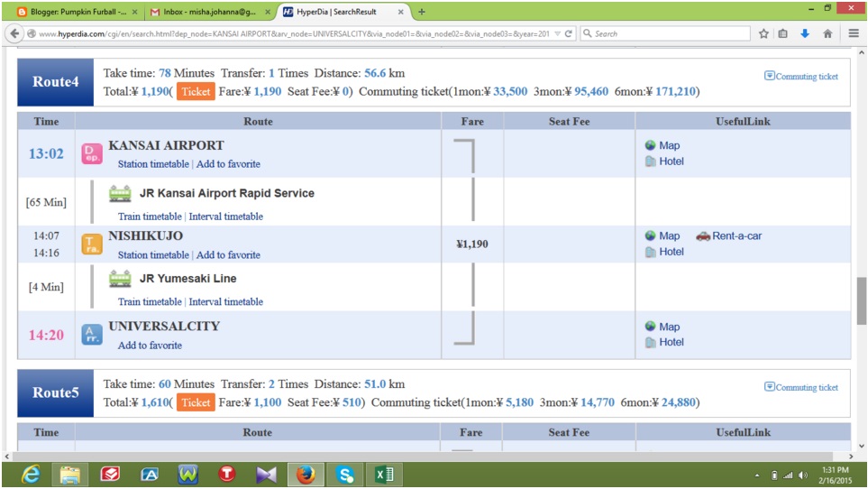868x489 pixels.
Task: Open the Firefox downloads arrow
Action: pos(805,33)
